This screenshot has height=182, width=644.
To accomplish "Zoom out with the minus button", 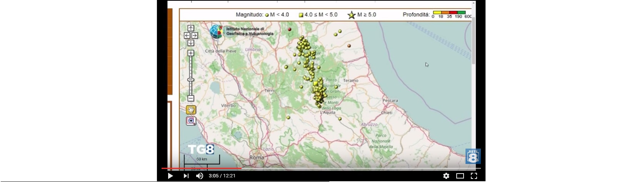I will coord(190,98).
